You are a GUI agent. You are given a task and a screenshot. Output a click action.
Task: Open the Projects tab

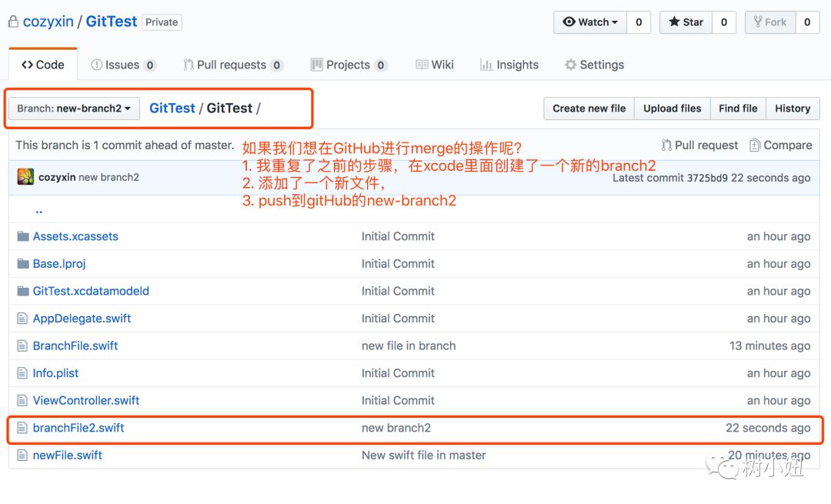(x=349, y=65)
